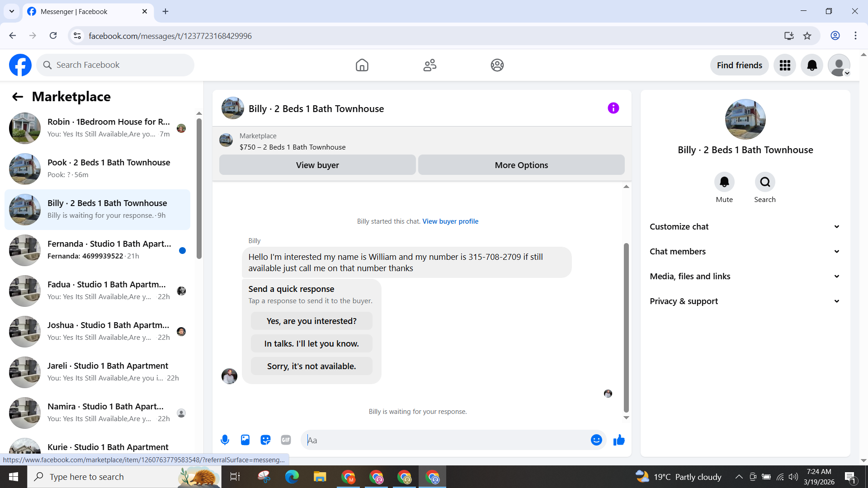The image size is (868, 488).
Task: Mute the Billy conversation
Action: click(724, 182)
